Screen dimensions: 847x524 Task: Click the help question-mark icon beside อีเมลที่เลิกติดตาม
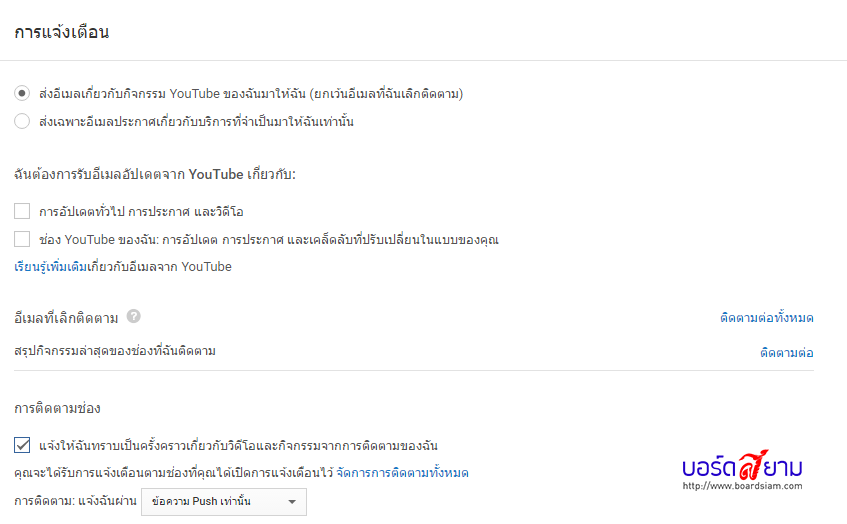(x=133, y=317)
